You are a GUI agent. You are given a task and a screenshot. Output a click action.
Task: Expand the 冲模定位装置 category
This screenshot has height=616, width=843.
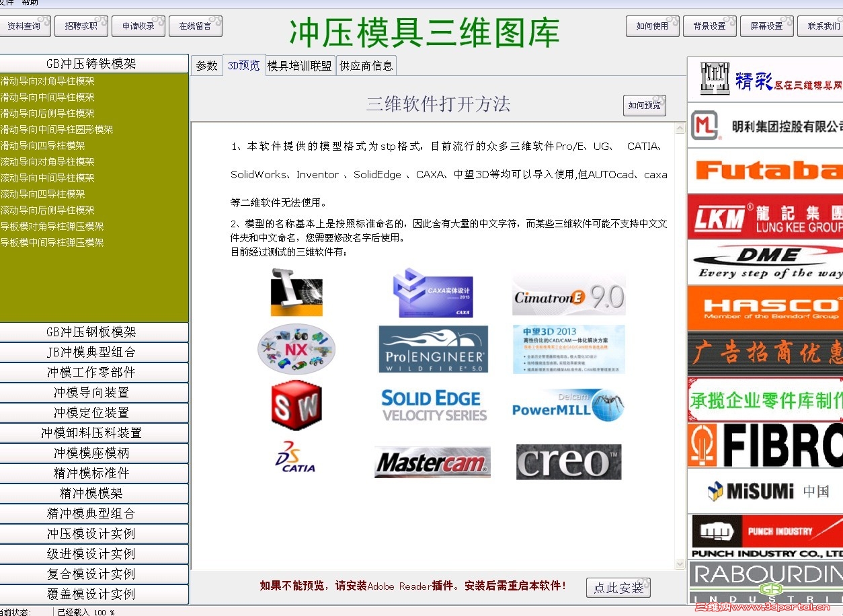[93, 413]
